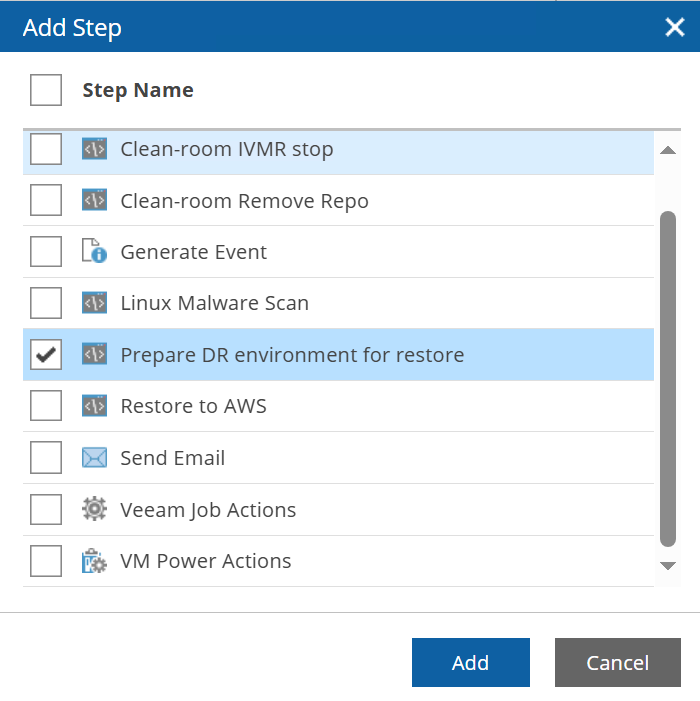The height and width of the screenshot is (701, 700).
Task: Cancel the Add Step dialog
Action: (x=617, y=663)
